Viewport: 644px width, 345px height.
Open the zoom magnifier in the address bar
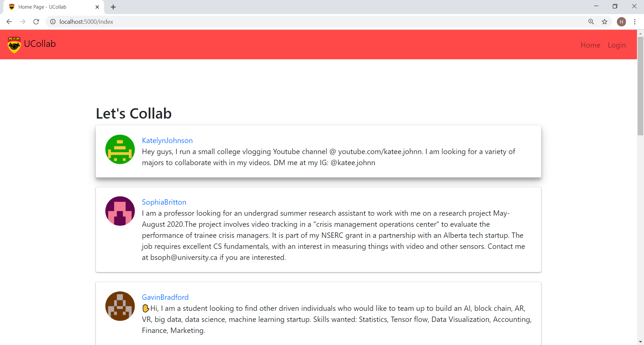pos(591,21)
